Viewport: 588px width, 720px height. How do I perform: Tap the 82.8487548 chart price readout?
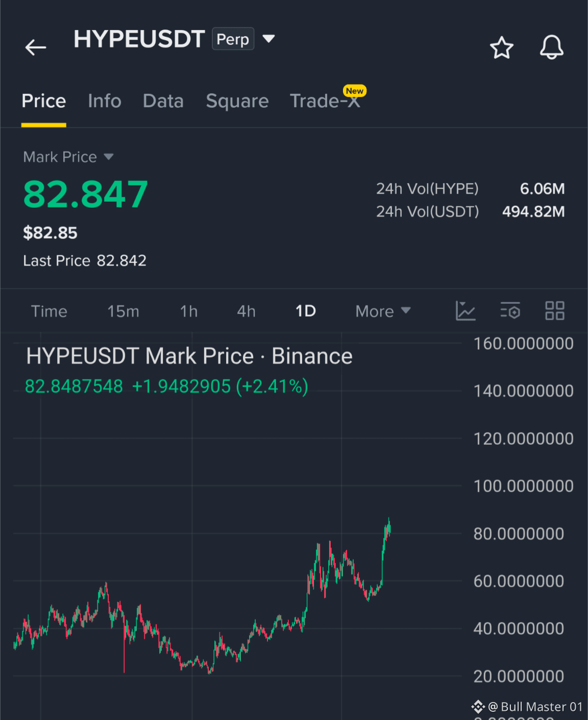(74, 387)
